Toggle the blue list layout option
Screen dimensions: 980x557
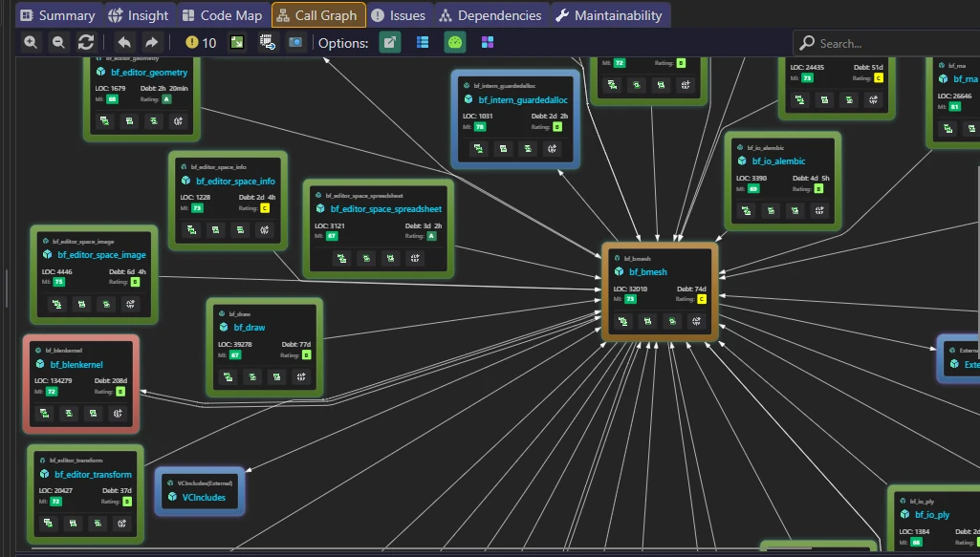423,42
